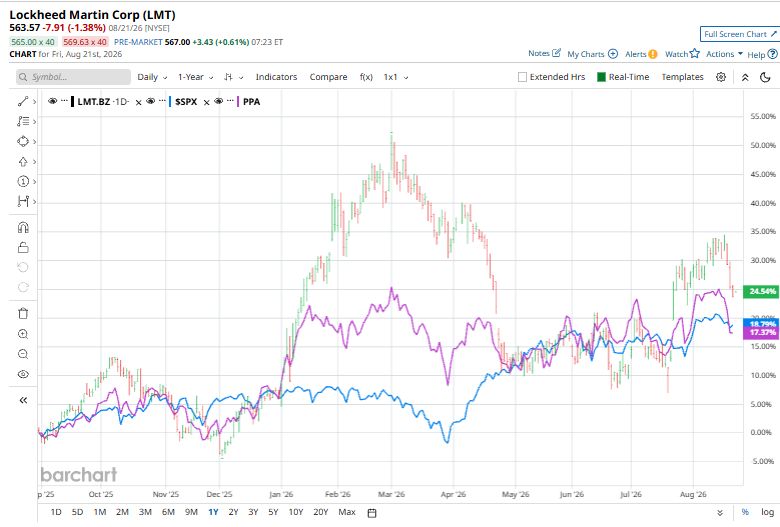Image resolution: width=780 pixels, height=527 pixels.
Task: Select the geometric shapes drawing tool
Action: point(23,141)
